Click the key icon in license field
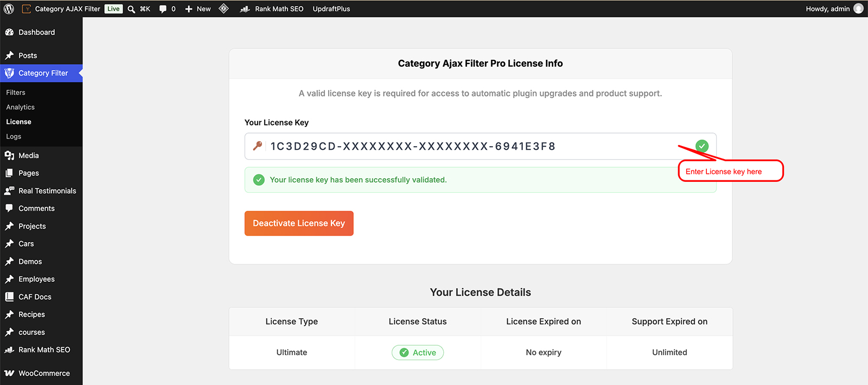Image resolution: width=868 pixels, height=385 pixels. tap(258, 146)
